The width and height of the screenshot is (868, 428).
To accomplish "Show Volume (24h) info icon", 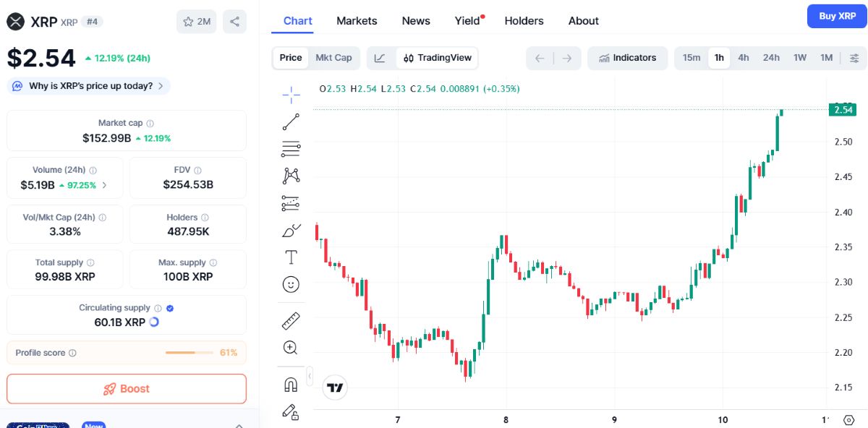I will (93, 171).
